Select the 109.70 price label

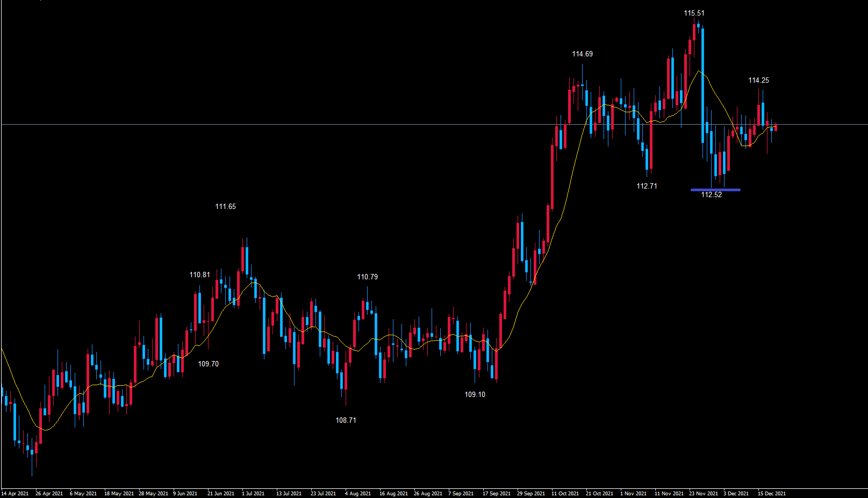[x=208, y=364]
